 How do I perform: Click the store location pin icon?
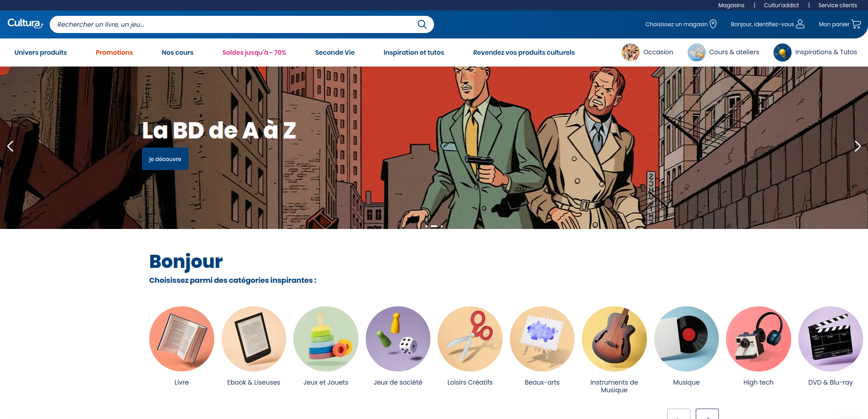click(713, 24)
